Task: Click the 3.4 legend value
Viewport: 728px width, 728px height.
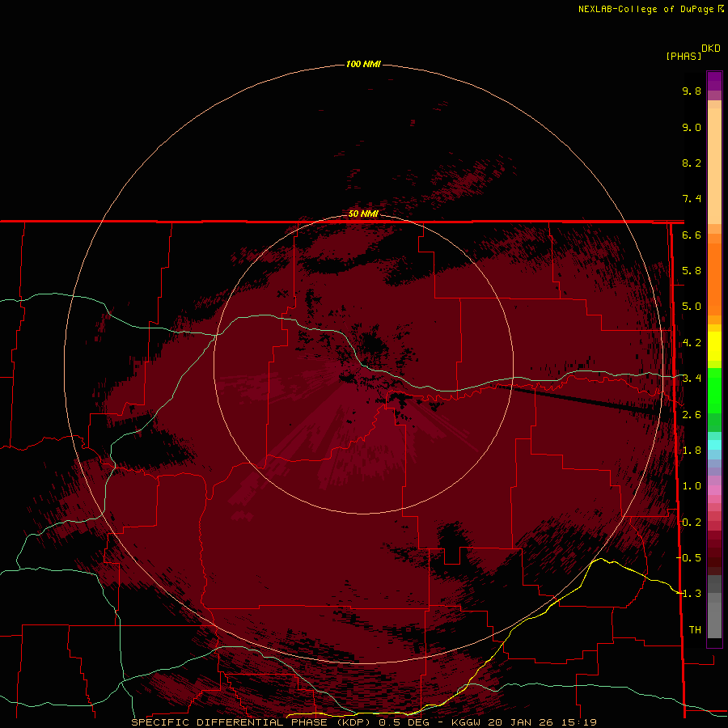Action: pos(692,379)
